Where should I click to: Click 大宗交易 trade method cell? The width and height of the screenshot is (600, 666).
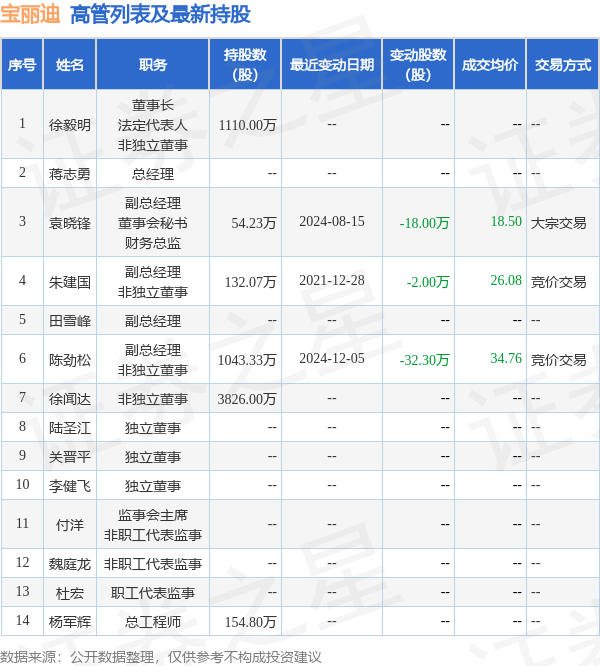tap(558, 223)
